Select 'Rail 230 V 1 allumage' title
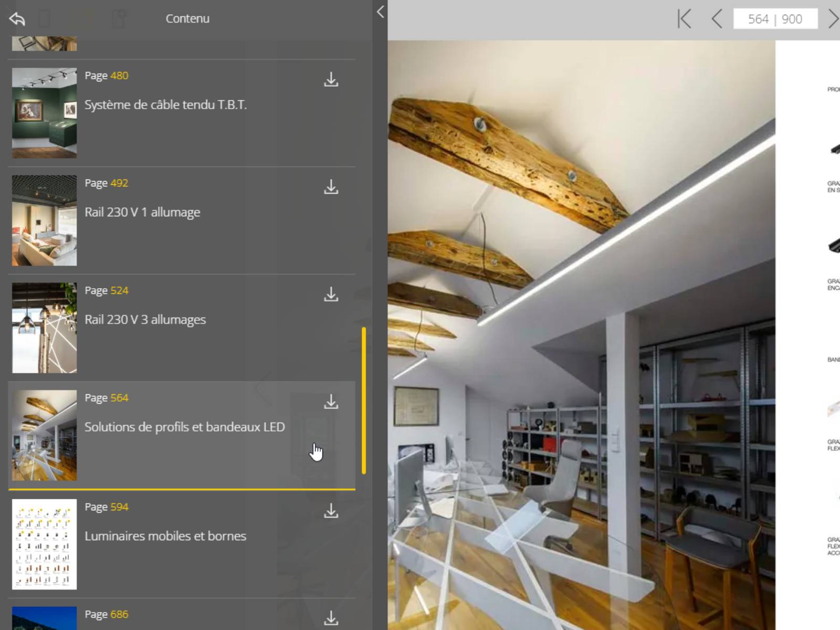 [142, 212]
